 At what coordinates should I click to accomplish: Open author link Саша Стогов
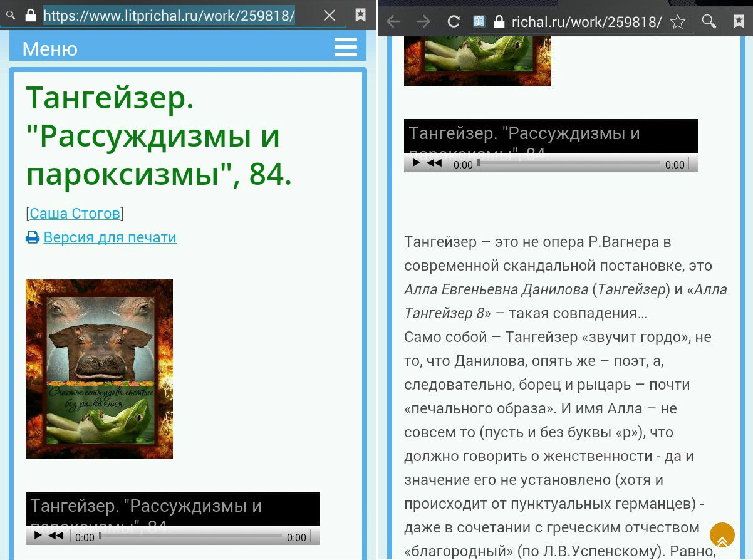(75, 214)
